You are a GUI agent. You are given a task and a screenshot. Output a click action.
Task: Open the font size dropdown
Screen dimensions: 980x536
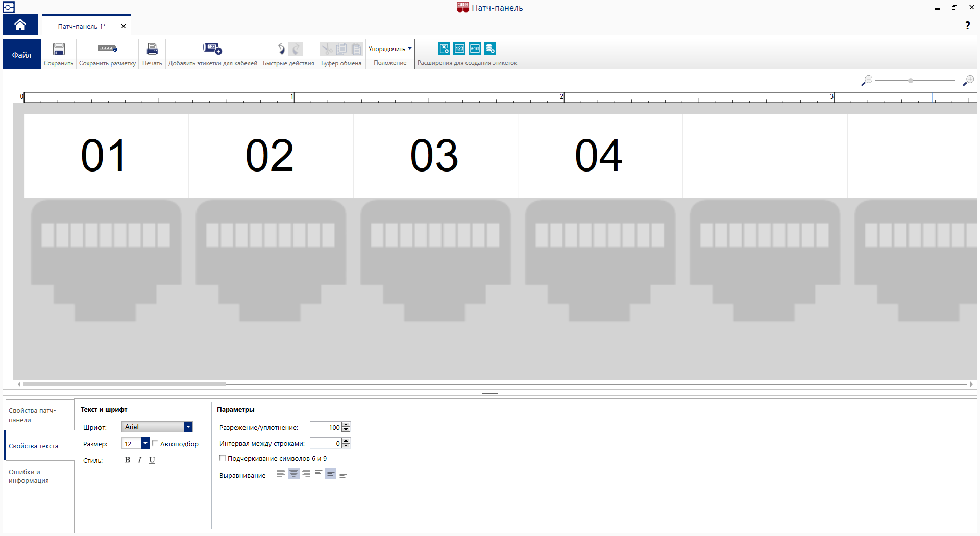pos(145,443)
